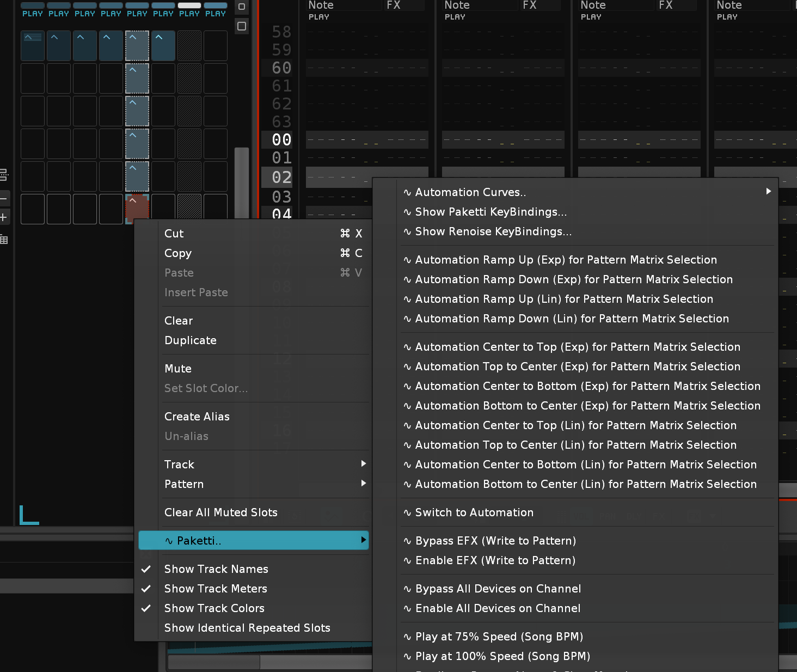Choose Duplicate from the context menu
Viewport: 797px width, 672px height.
click(191, 340)
